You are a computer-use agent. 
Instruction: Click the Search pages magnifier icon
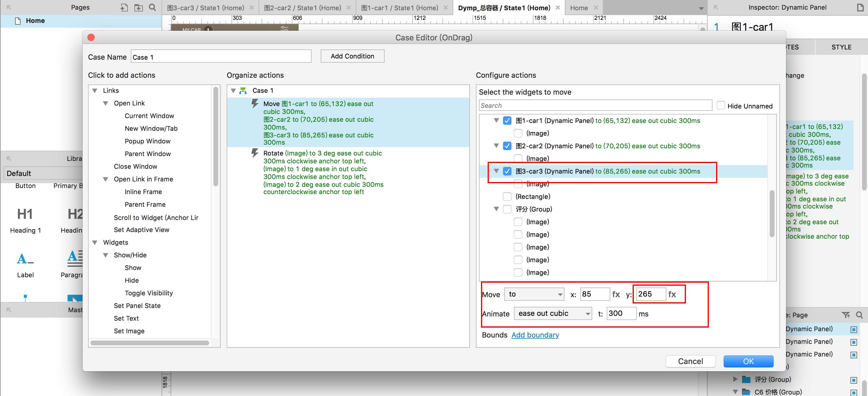pos(152,8)
